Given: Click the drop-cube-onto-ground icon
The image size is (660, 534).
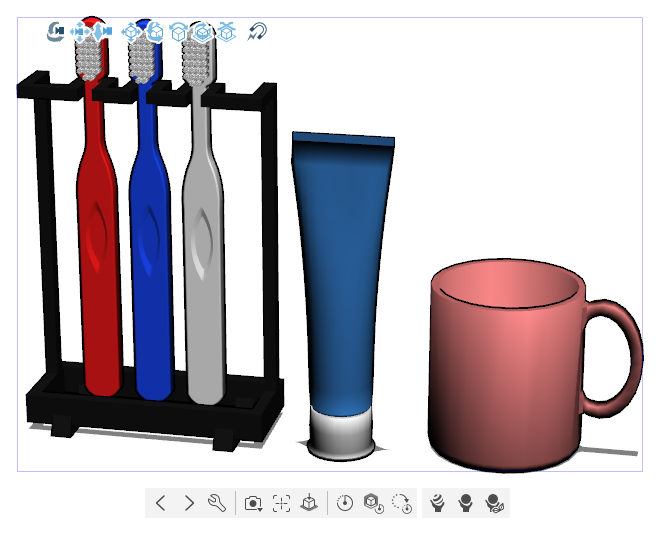Looking at the screenshot, I should 309,503.
